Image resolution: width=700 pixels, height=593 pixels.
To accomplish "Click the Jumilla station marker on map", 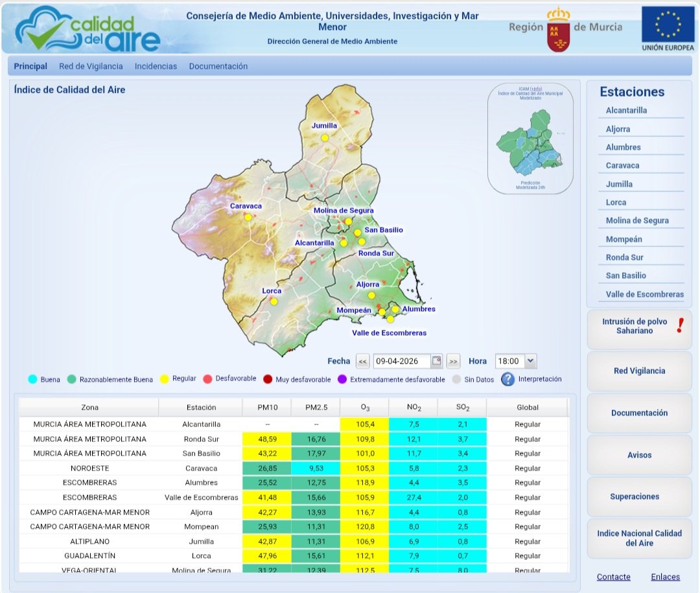I will pos(325,138).
